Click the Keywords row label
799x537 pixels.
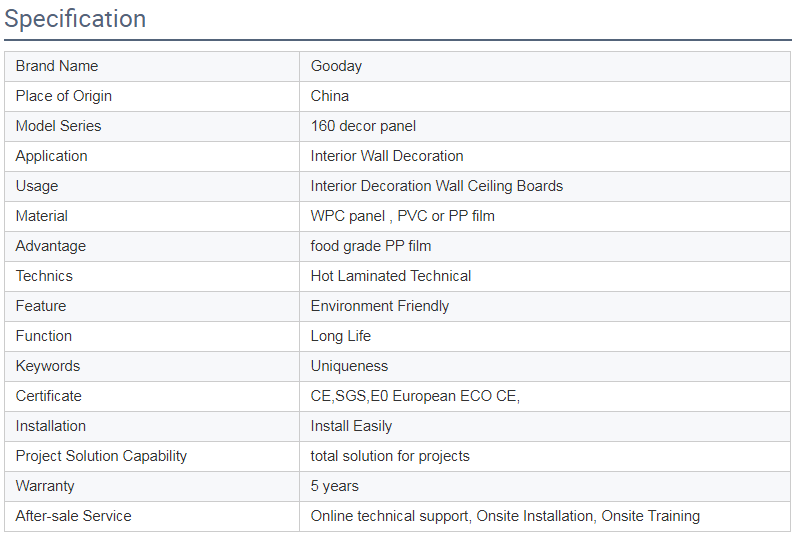48,366
